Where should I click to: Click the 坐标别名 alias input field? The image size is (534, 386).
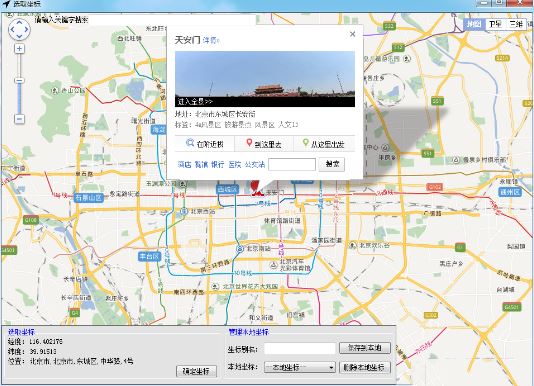tap(300, 349)
